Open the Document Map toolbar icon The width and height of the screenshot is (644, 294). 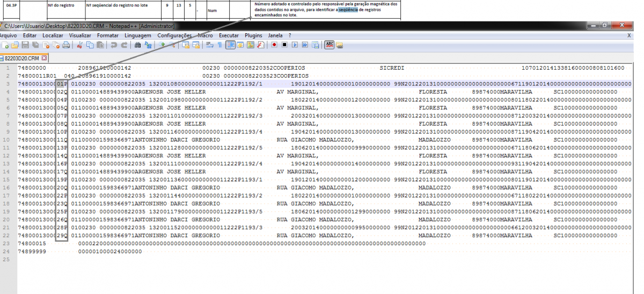coord(250,45)
